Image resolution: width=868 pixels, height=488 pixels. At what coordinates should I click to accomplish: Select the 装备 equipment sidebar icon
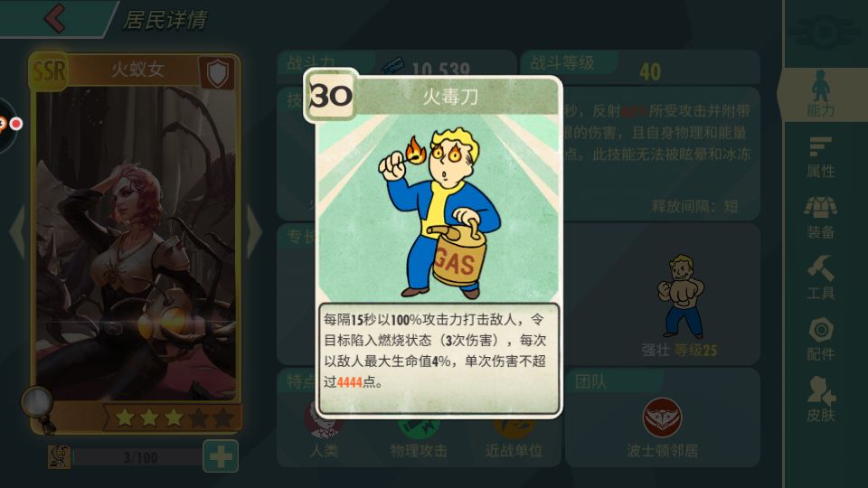coord(820,218)
